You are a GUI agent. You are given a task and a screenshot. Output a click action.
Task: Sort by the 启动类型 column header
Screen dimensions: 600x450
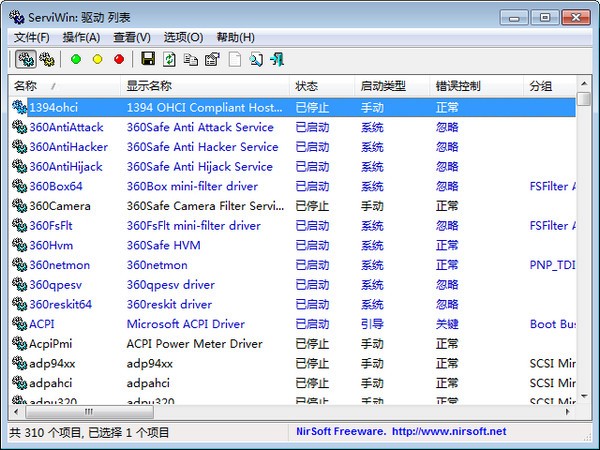[x=382, y=86]
